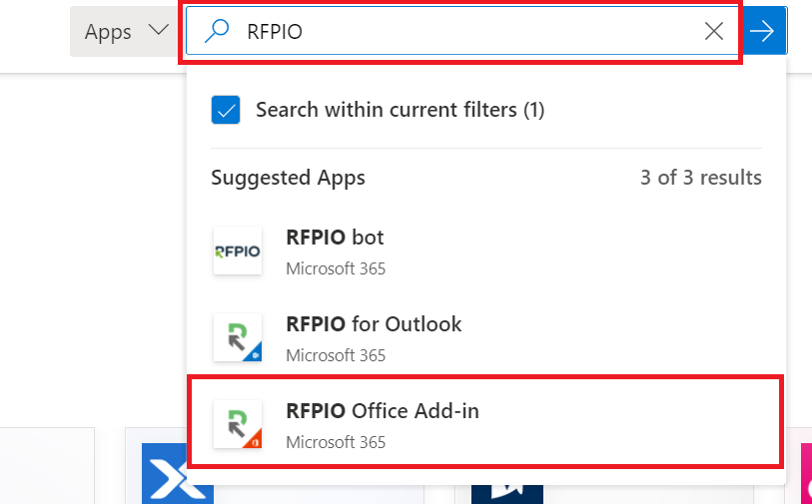Click the Suggested Apps heading
812x504 pixels.
click(x=288, y=178)
